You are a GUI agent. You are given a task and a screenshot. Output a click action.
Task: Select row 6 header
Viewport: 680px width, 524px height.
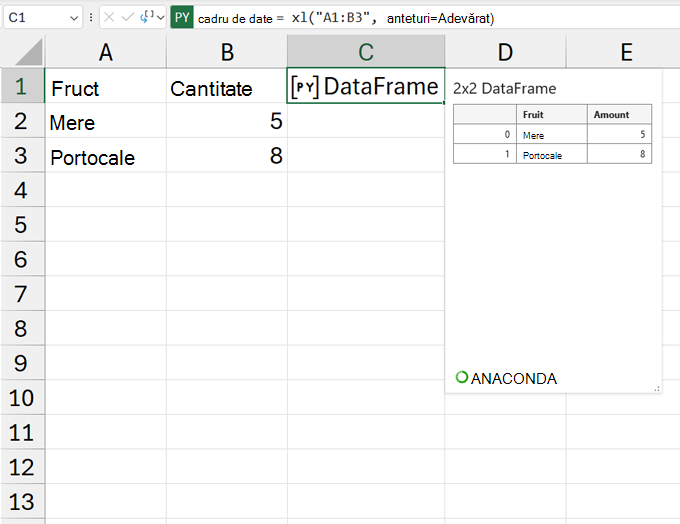pyautogui.click(x=23, y=259)
